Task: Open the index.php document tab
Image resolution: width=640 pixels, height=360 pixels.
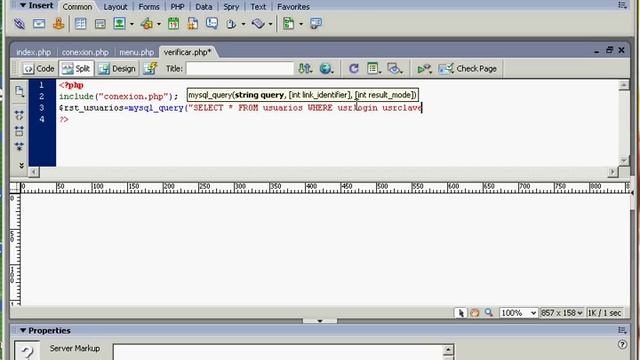Action: click(x=33, y=52)
